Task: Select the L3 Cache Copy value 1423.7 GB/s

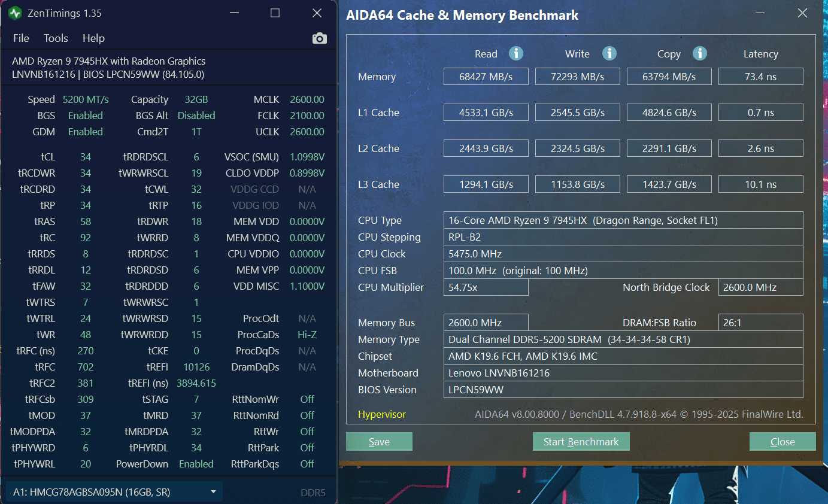Action: (669, 184)
